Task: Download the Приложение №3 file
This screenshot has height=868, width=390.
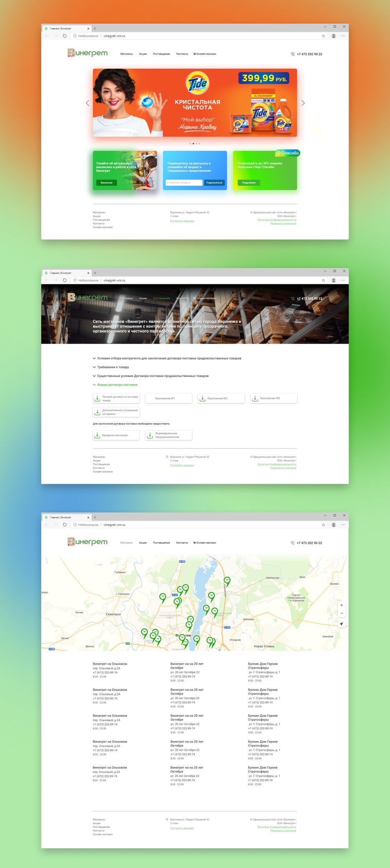Action: 274,398
